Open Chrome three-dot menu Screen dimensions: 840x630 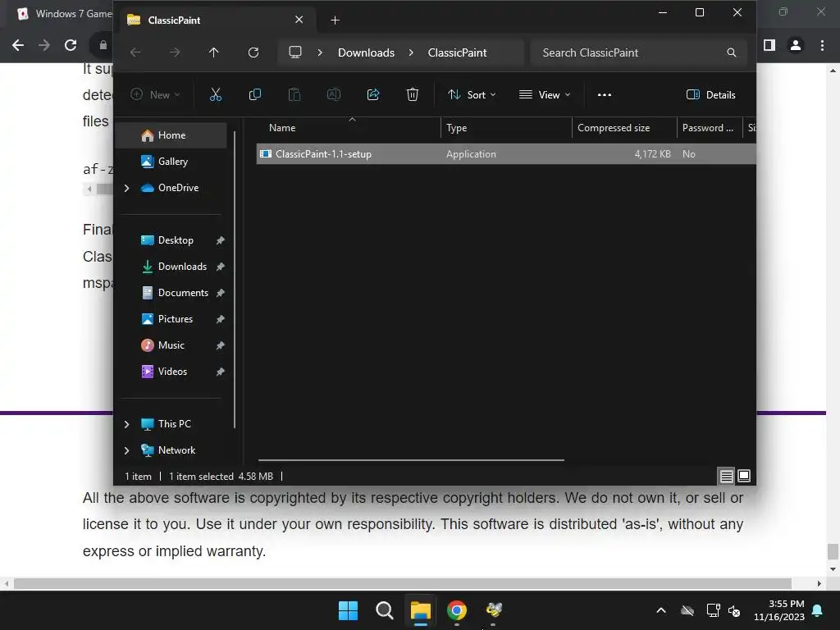click(x=822, y=45)
